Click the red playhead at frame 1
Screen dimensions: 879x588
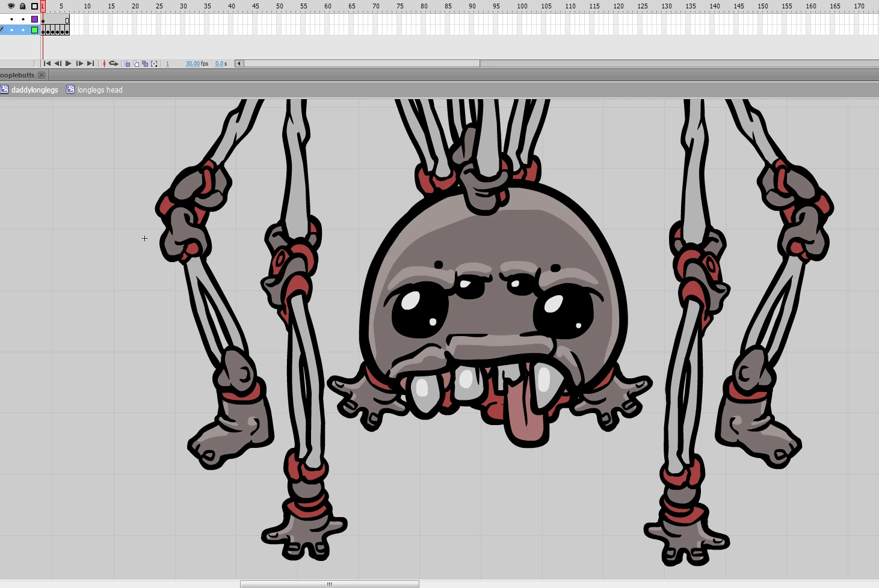coord(43,7)
